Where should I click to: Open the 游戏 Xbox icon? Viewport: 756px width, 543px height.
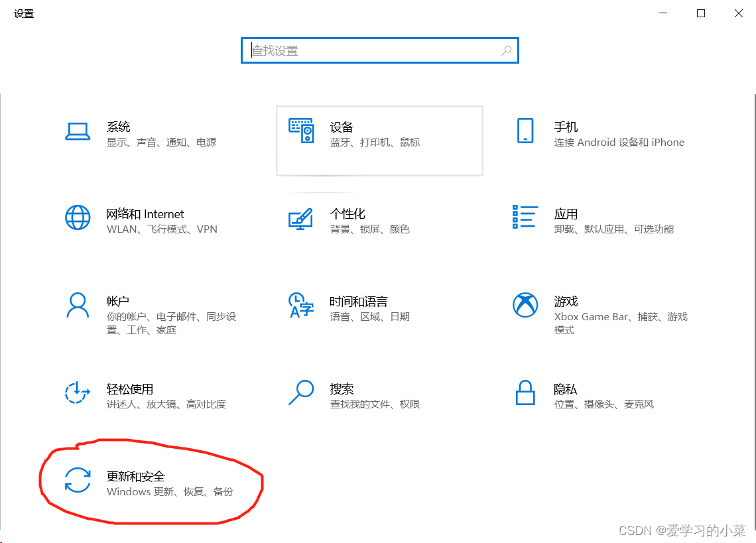[x=525, y=305]
